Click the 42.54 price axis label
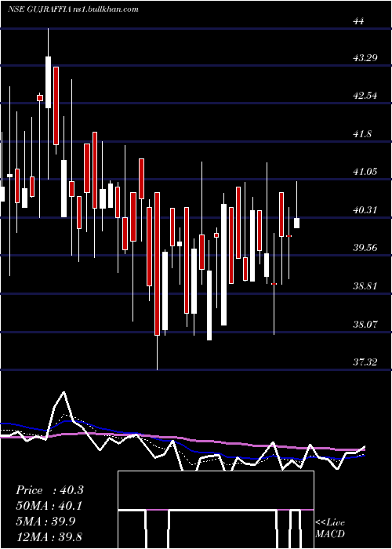Screen dimensions: 392x549 pos(365,95)
